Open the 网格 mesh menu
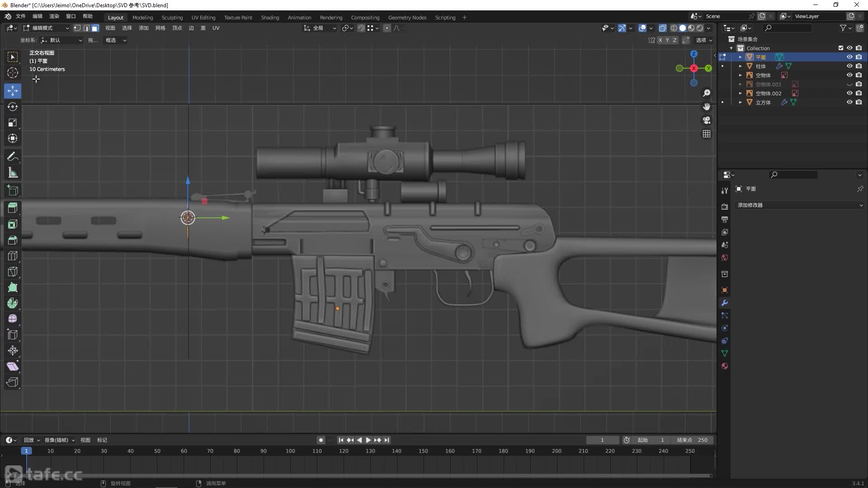 click(160, 28)
